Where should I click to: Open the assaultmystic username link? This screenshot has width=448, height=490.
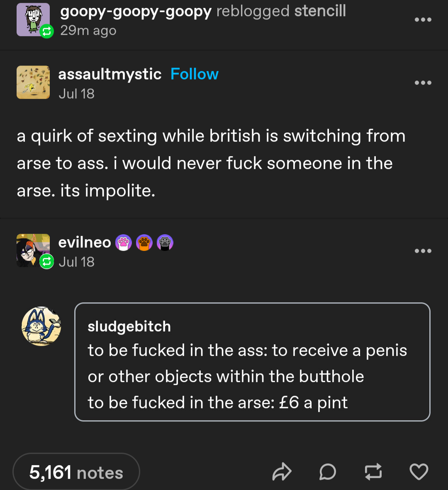tap(110, 74)
